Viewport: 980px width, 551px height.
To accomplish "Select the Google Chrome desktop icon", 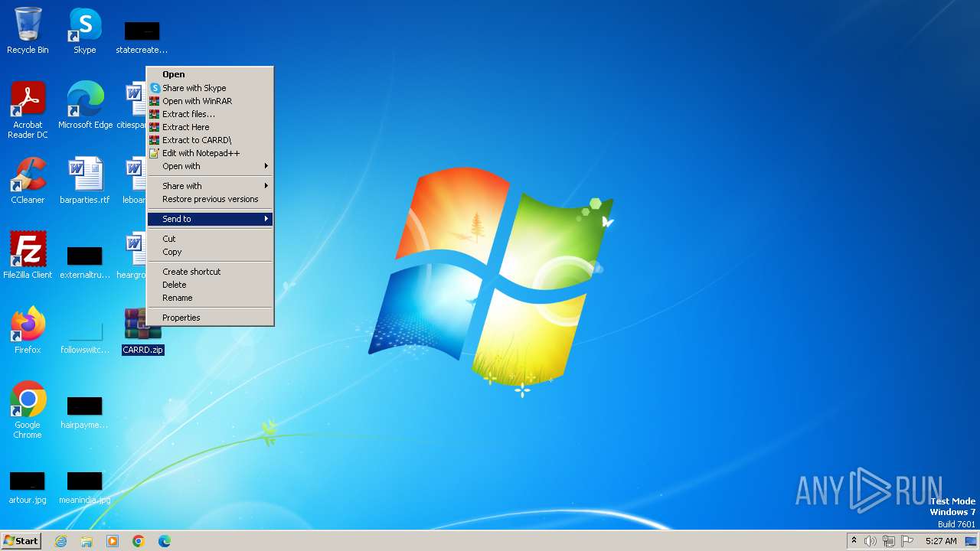I will click(28, 409).
